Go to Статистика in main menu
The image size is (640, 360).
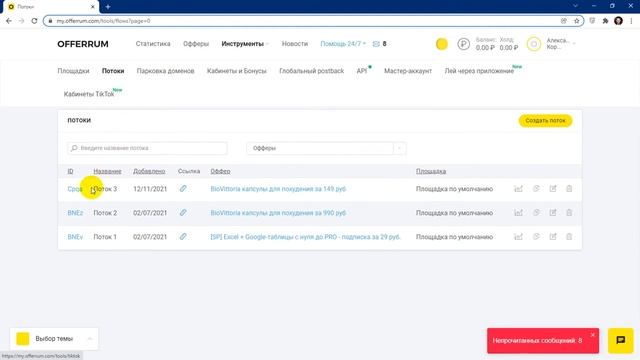click(x=153, y=44)
